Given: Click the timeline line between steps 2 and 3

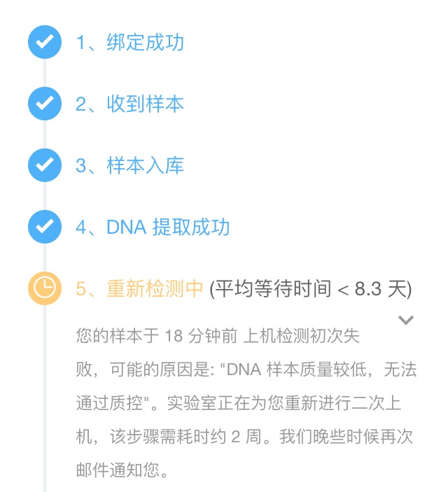Looking at the screenshot, I should coord(45,134).
